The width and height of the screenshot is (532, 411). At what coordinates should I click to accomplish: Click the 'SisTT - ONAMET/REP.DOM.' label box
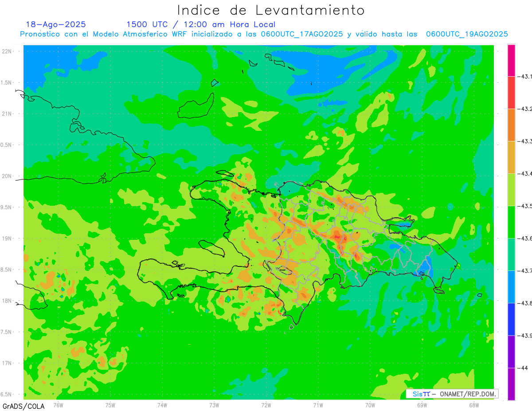click(x=452, y=394)
